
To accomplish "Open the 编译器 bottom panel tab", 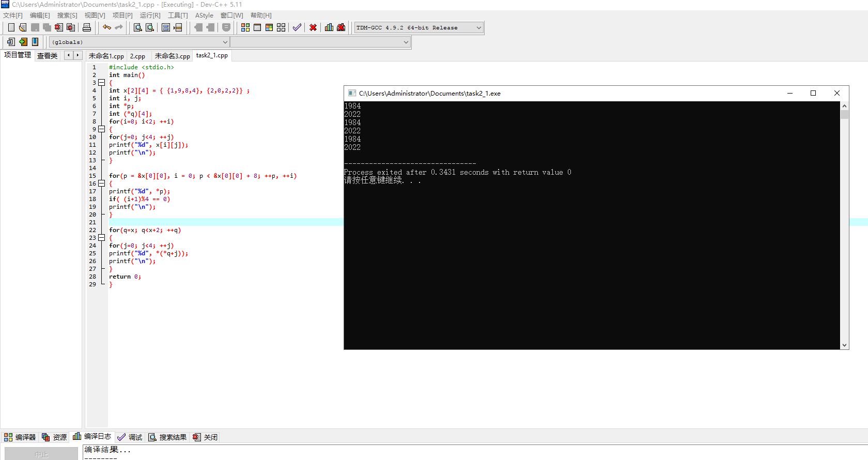I will [20, 437].
